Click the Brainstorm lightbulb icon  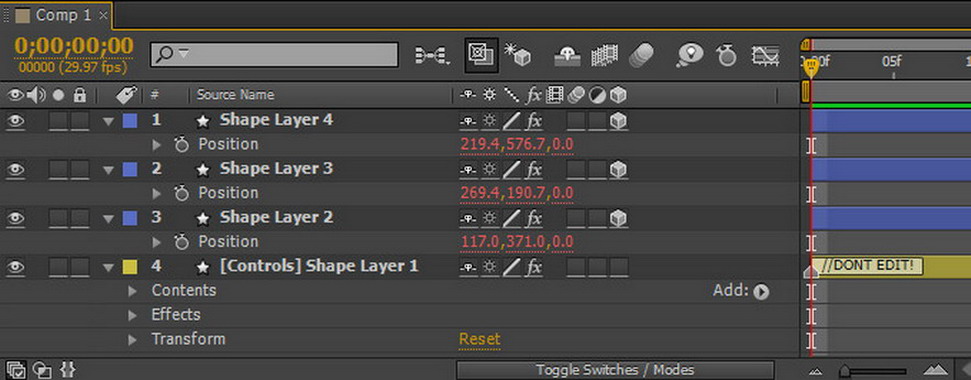click(x=689, y=55)
